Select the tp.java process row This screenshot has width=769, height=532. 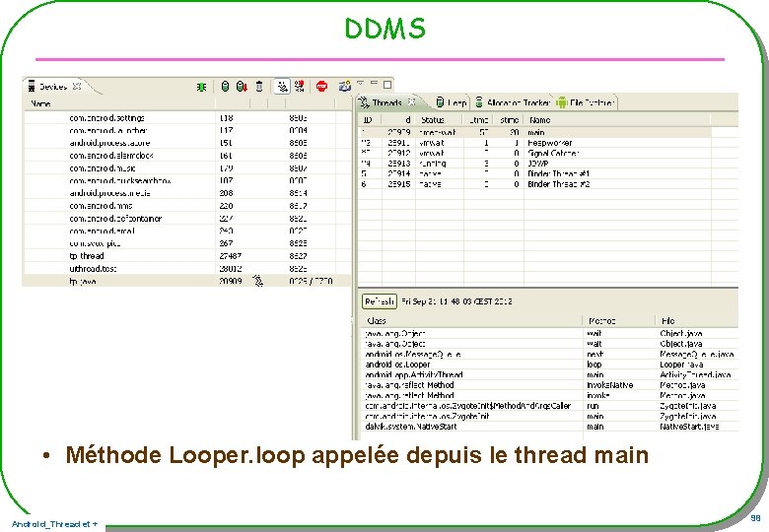(187, 281)
